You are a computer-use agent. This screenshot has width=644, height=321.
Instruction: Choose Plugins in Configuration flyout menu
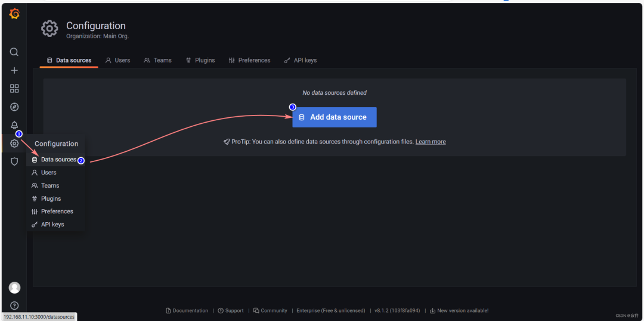(x=55, y=198)
